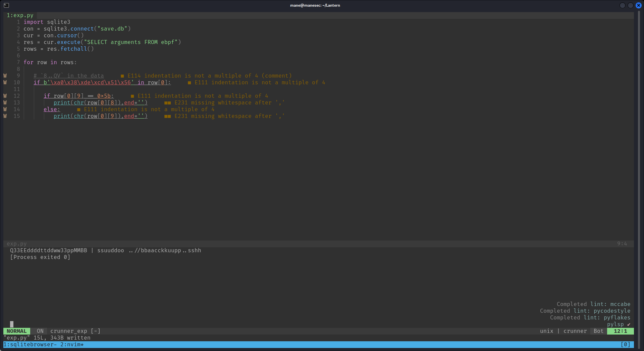Screen dimensions: 644x351
Task: Click the Q33EEddddttddww33ppMMBB output line
Action: [106, 251]
